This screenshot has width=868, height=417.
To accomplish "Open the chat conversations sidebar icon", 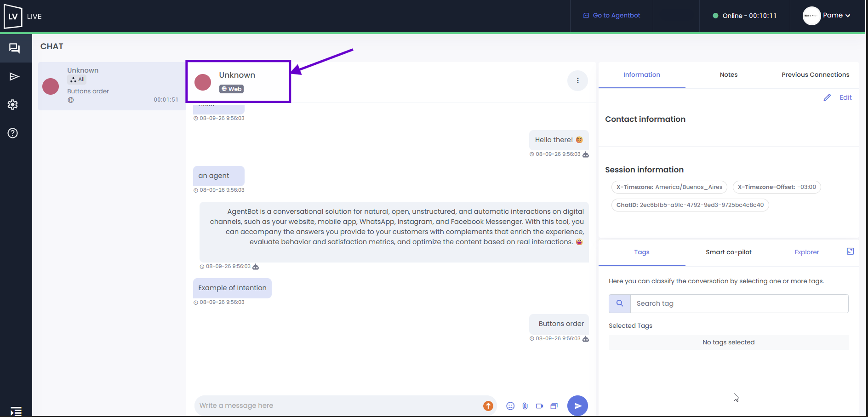I will (x=15, y=48).
